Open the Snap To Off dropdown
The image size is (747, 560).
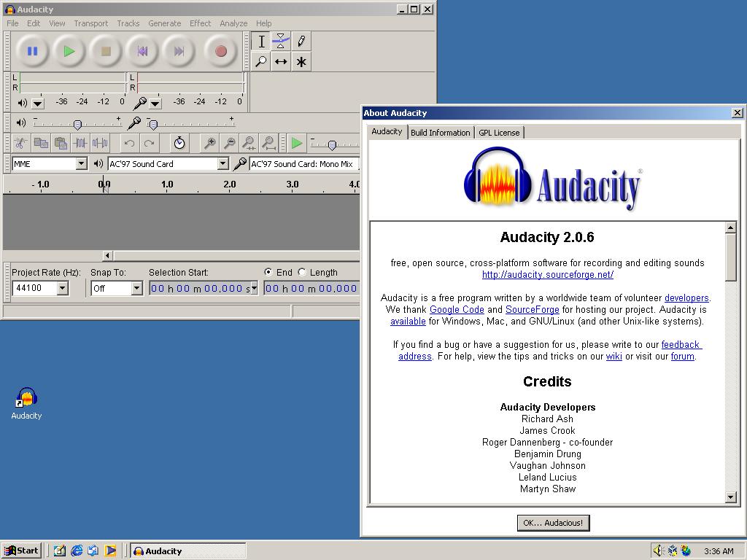click(136, 288)
